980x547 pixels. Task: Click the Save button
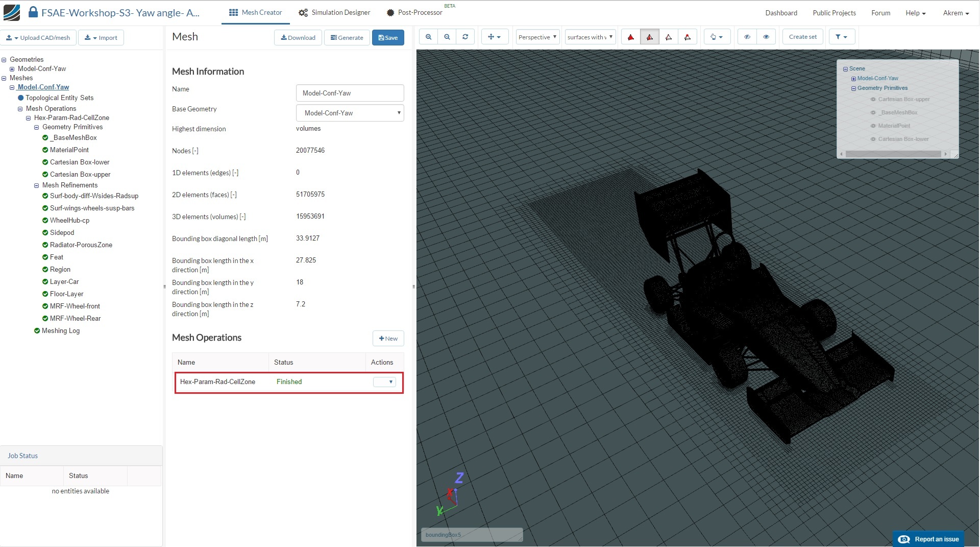click(x=388, y=37)
